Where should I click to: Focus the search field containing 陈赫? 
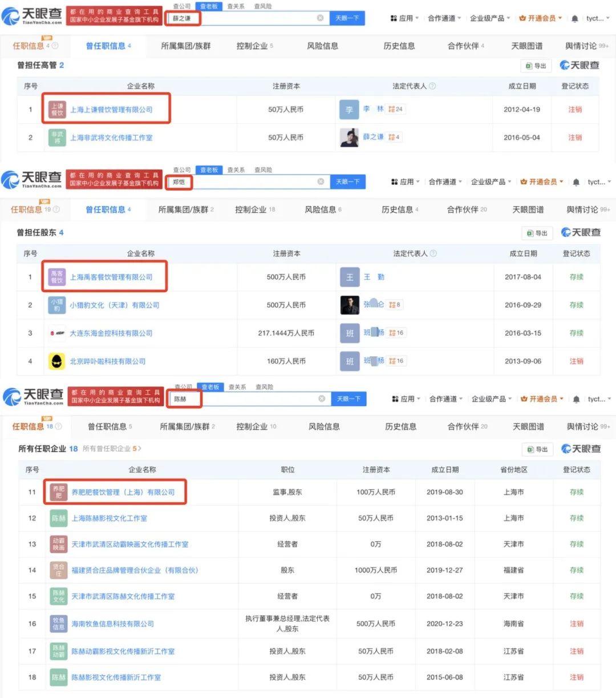tap(250, 398)
